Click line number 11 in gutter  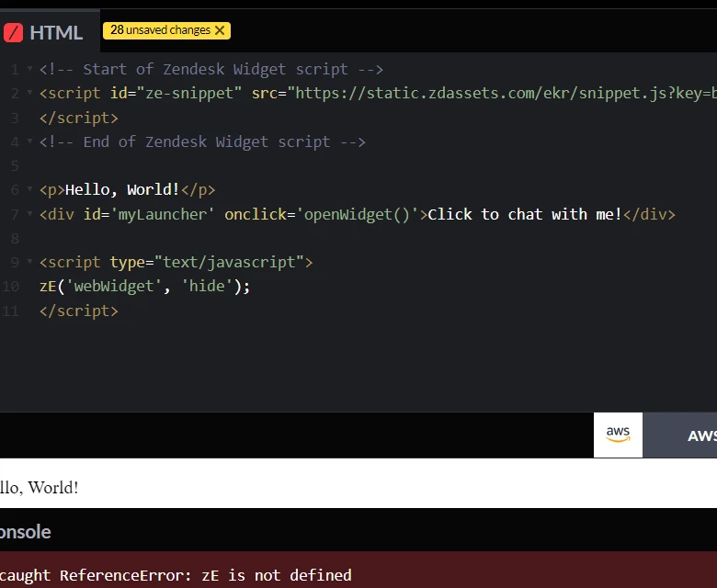(10, 311)
